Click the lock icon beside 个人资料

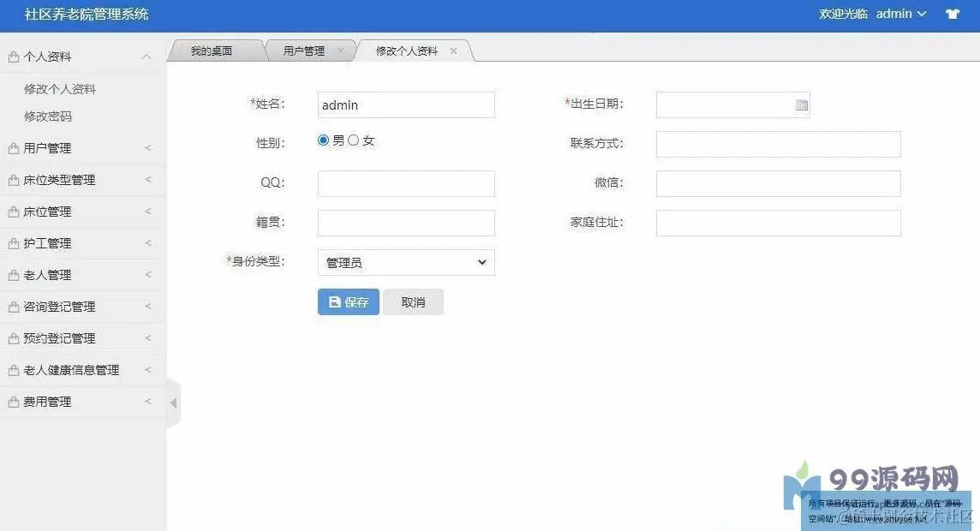click(x=13, y=57)
